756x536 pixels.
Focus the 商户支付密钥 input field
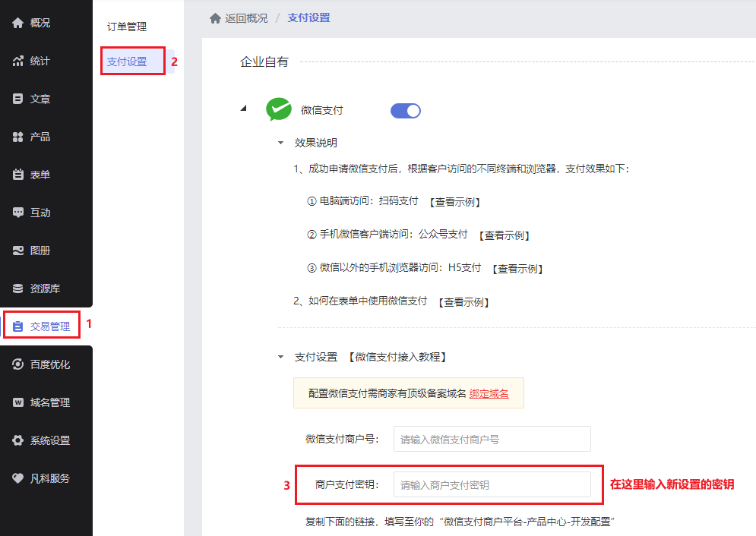pos(492,484)
